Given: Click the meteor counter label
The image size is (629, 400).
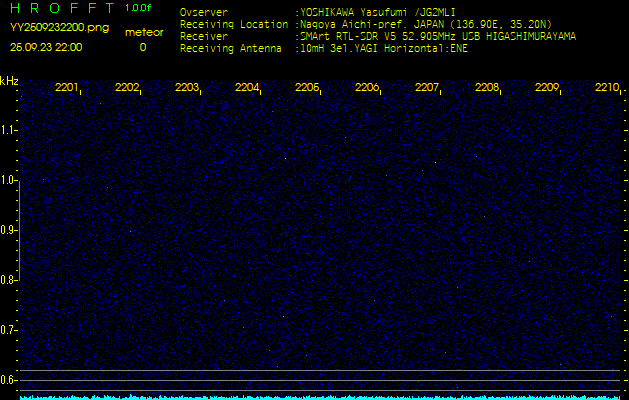Looking at the screenshot, I should tap(143, 32).
